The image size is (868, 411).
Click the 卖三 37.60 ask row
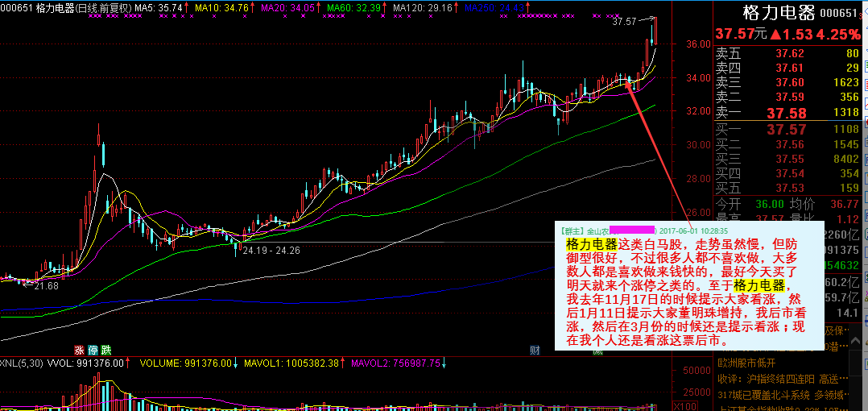787,84
